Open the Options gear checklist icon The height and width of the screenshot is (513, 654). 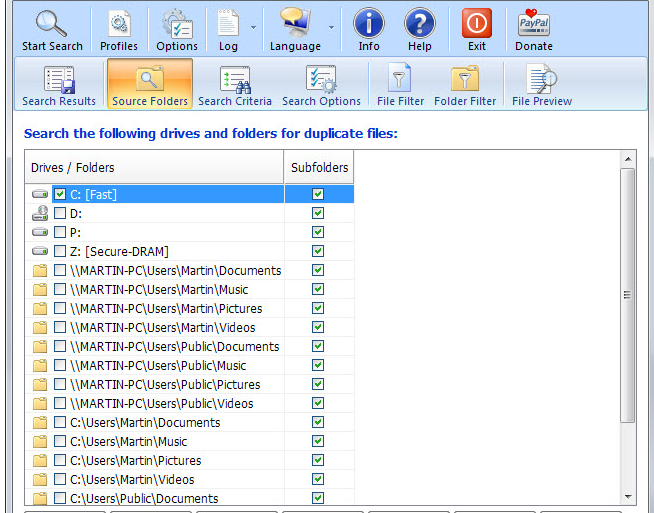pyautogui.click(x=177, y=23)
